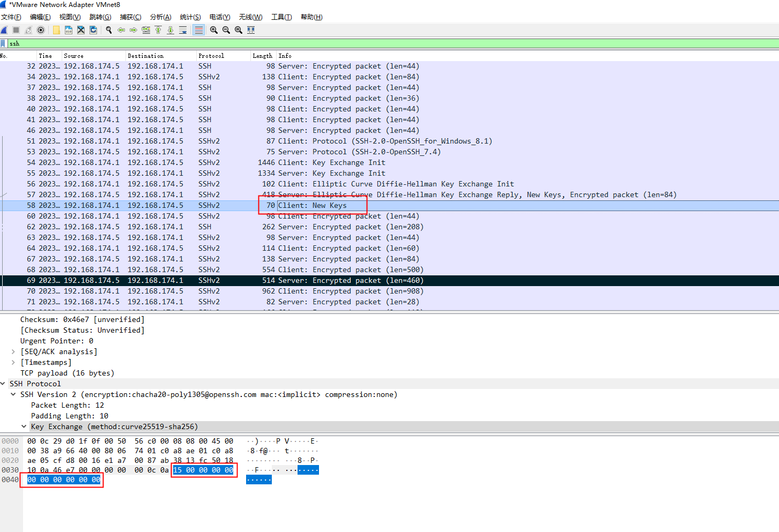Toggle packet list colorize icon
Viewport: 779px width, 532px height.
[x=198, y=30]
